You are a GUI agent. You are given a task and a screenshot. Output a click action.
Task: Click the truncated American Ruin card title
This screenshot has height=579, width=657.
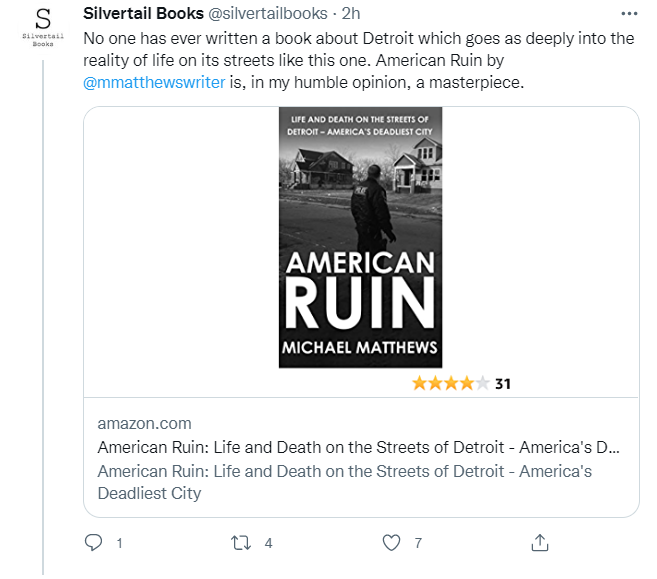tap(358, 447)
